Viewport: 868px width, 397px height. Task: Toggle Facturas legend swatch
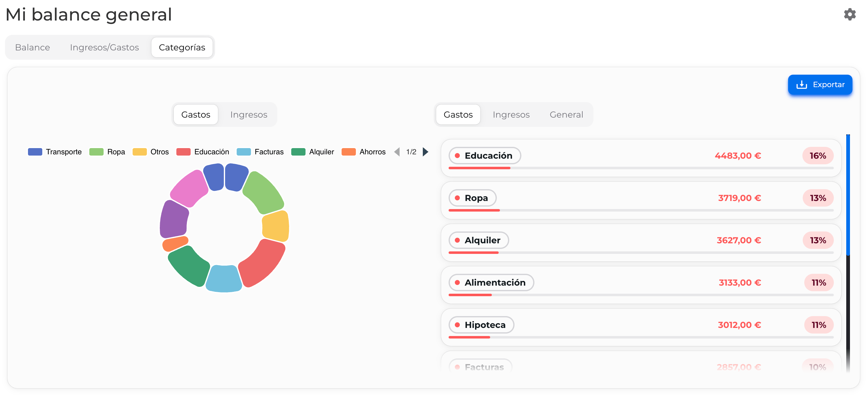pyautogui.click(x=244, y=152)
